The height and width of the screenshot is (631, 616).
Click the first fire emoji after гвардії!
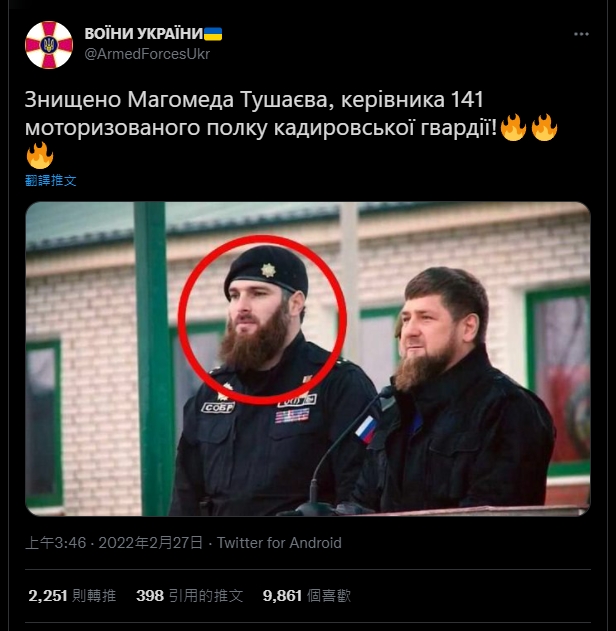[x=513, y=127]
